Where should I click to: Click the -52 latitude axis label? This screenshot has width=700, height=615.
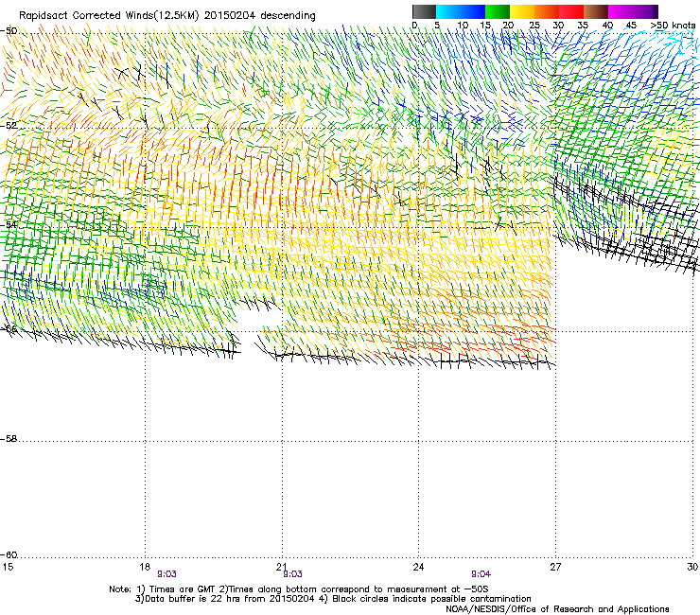(x=9, y=125)
